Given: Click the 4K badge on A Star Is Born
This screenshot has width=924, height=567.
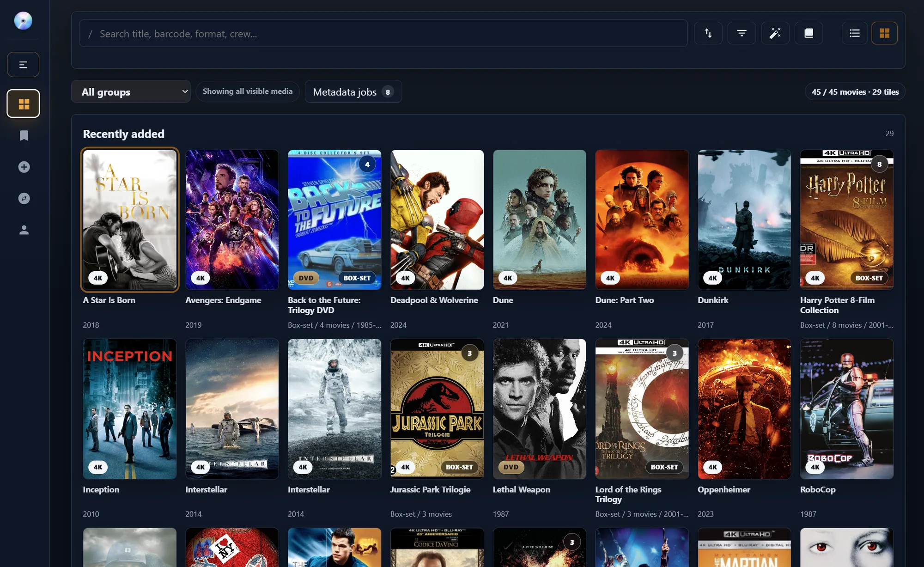Looking at the screenshot, I should (x=98, y=278).
